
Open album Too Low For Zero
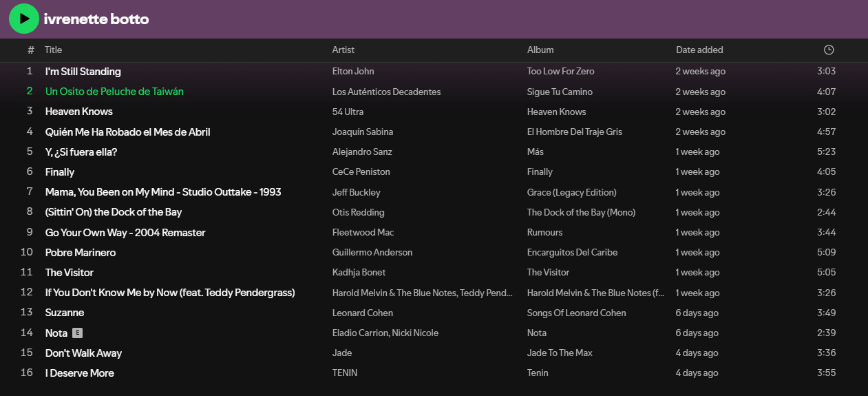[x=561, y=72]
